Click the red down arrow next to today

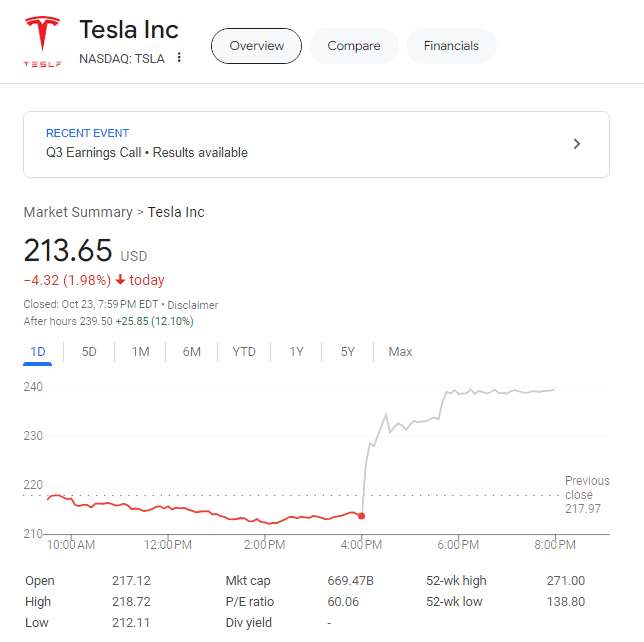tap(121, 280)
